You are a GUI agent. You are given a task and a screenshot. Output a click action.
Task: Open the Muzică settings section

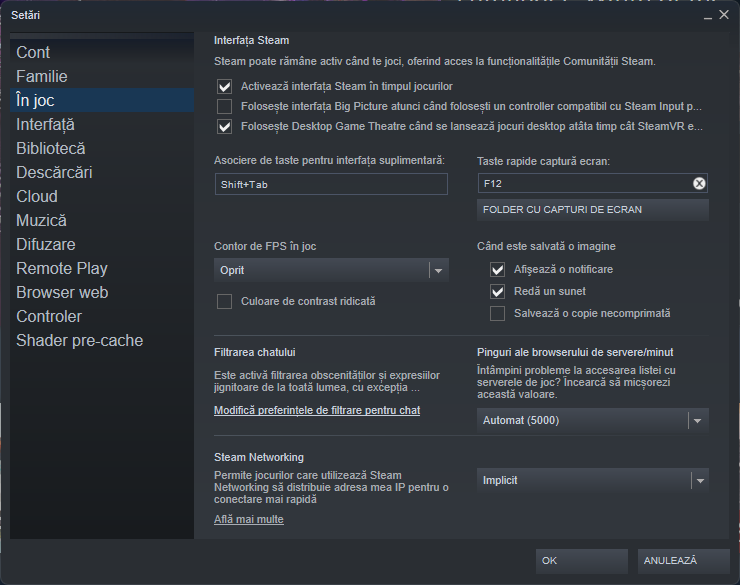[x=102, y=221]
